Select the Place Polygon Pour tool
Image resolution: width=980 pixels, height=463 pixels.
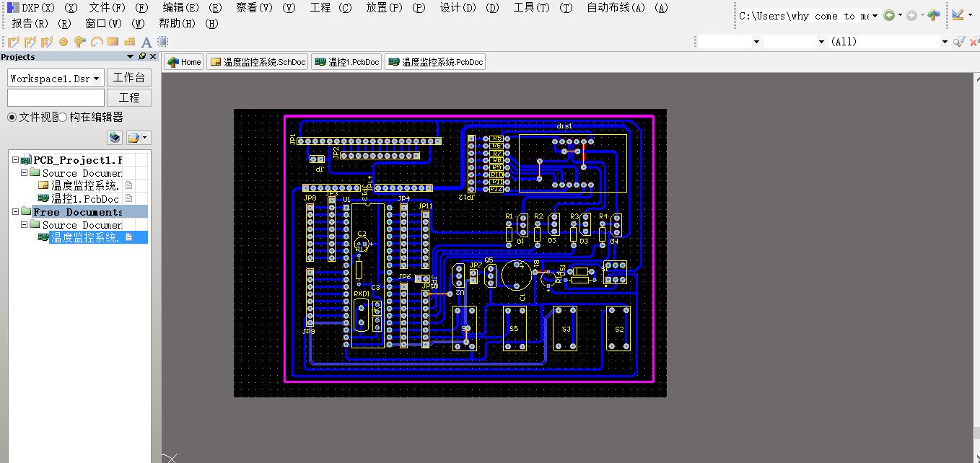click(x=130, y=42)
